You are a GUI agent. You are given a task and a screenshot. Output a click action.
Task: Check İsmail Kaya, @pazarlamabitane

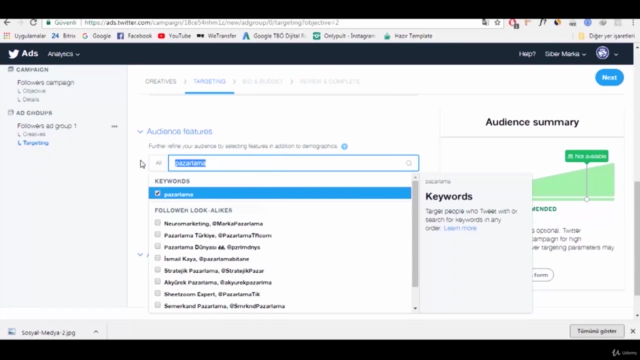tap(158, 258)
